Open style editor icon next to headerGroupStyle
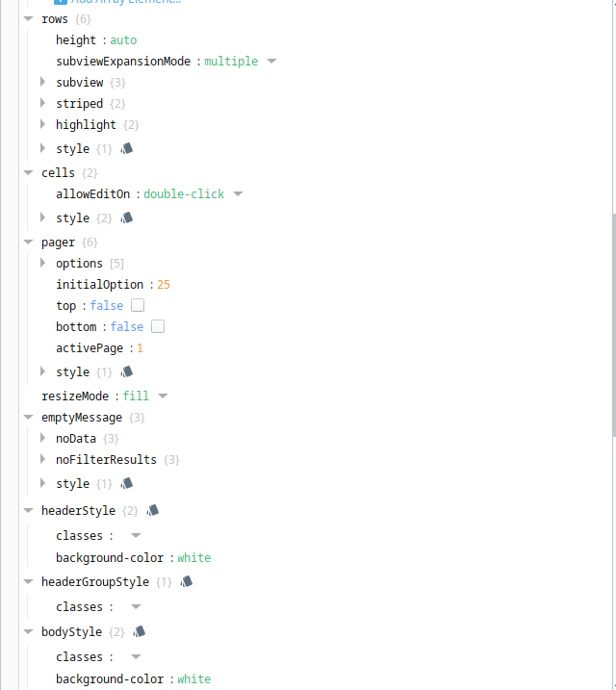 [187, 582]
